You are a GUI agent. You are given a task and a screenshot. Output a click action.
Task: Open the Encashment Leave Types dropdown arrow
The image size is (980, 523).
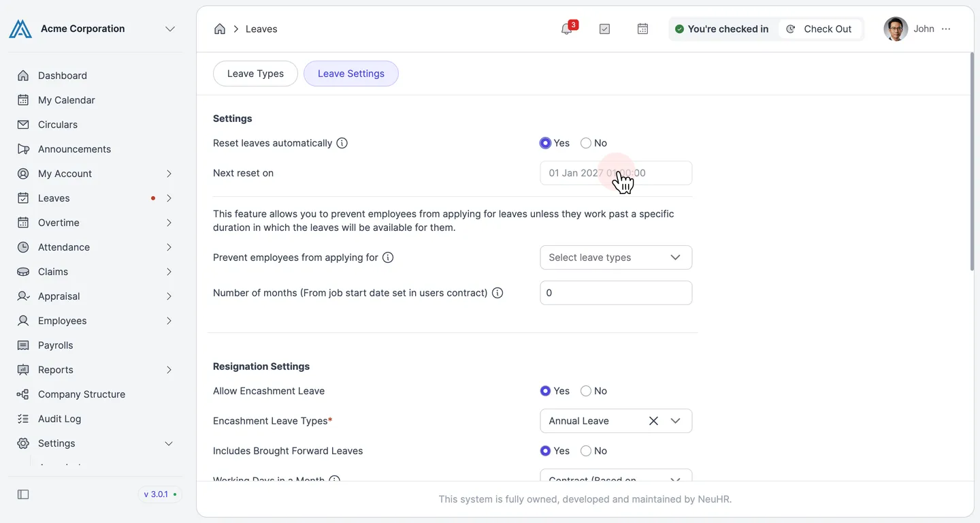(675, 421)
